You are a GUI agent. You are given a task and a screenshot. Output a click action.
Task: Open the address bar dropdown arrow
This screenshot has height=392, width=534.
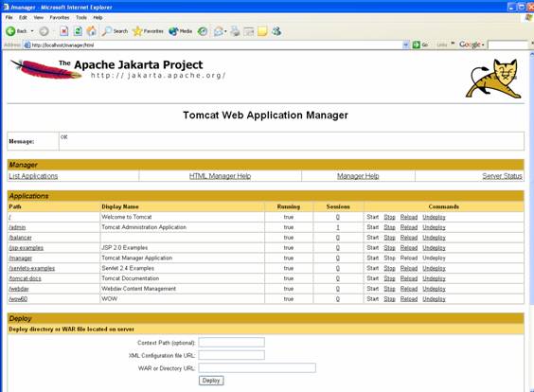point(405,45)
